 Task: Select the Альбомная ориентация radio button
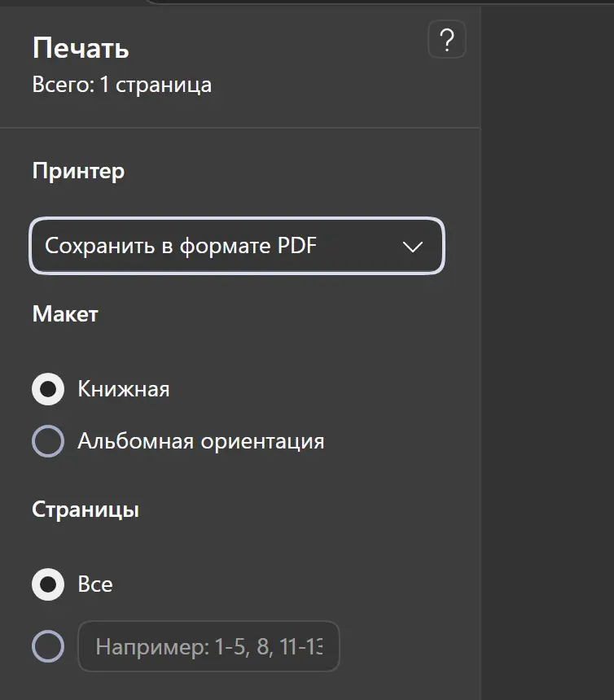pyautogui.click(x=48, y=441)
